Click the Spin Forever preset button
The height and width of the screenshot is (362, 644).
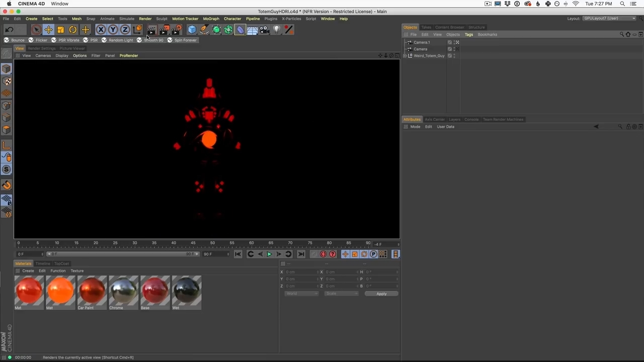point(185,40)
